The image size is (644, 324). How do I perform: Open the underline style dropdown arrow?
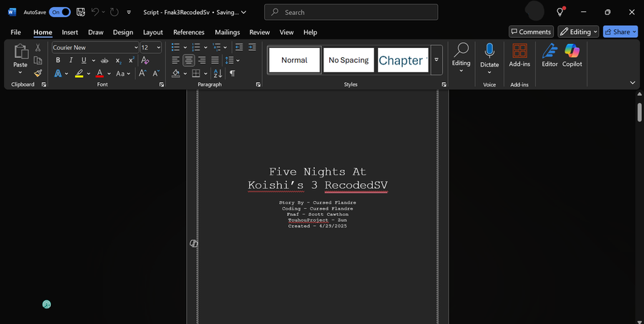pyautogui.click(x=93, y=61)
